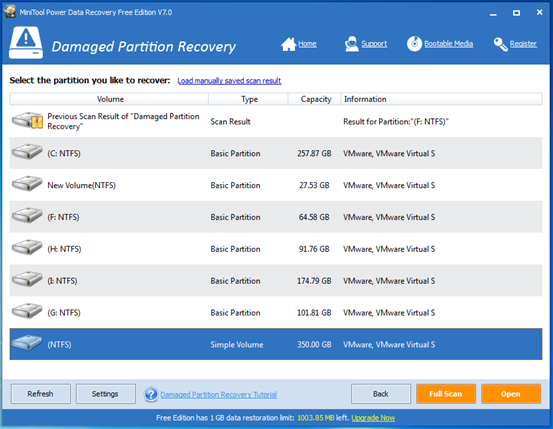The image size is (553, 429).
Task: Sort list by Volume column header
Action: click(109, 99)
